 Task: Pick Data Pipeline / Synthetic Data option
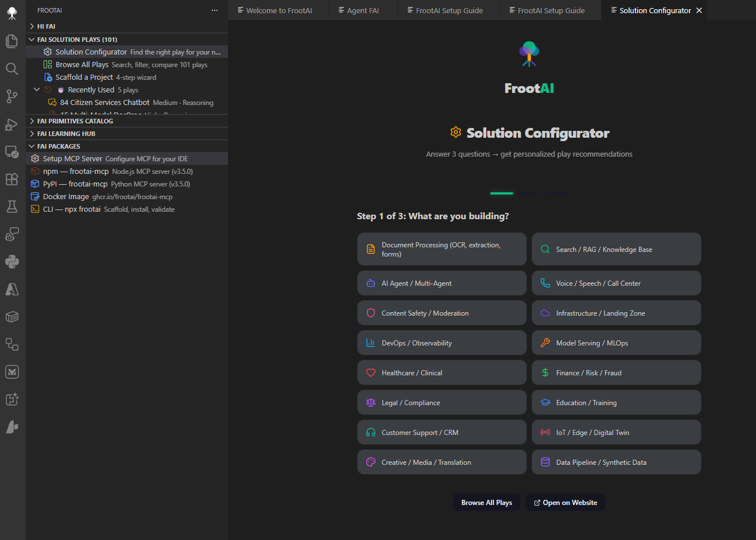pos(616,462)
